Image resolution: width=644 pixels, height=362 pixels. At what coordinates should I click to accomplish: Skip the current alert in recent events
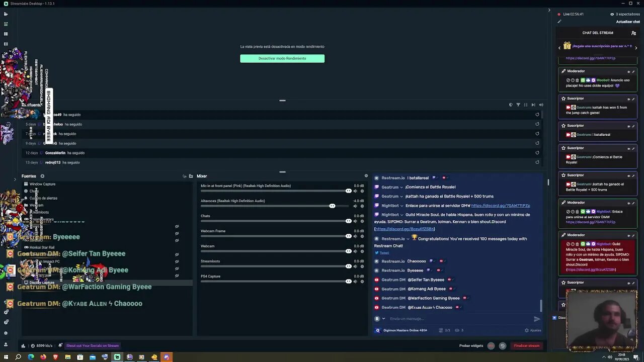(x=533, y=105)
